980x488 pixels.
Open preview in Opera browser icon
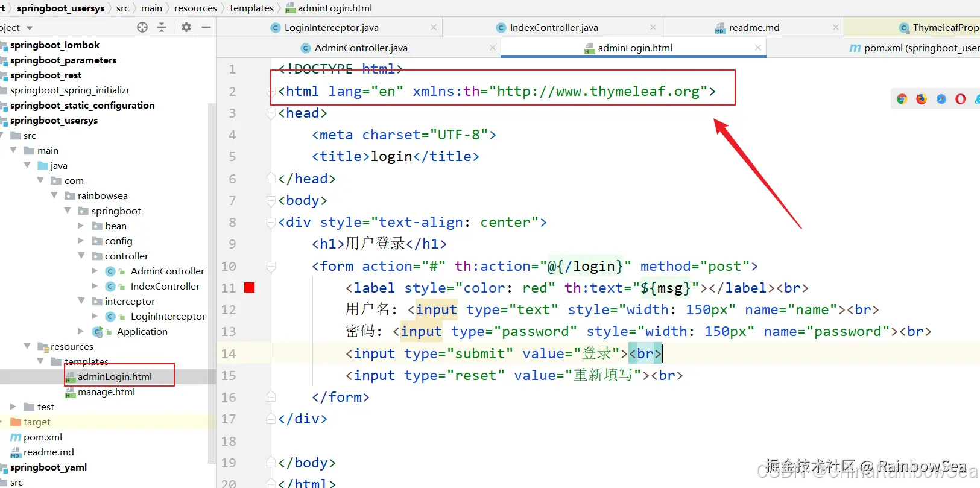pos(961,99)
